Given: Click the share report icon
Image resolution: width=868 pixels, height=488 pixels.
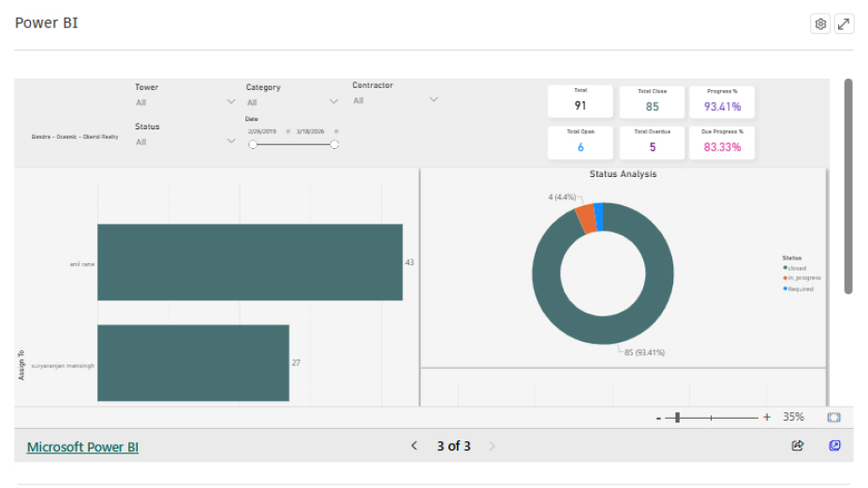Looking at the screenshot, I should pyautogui.click(x=797, y=446).
